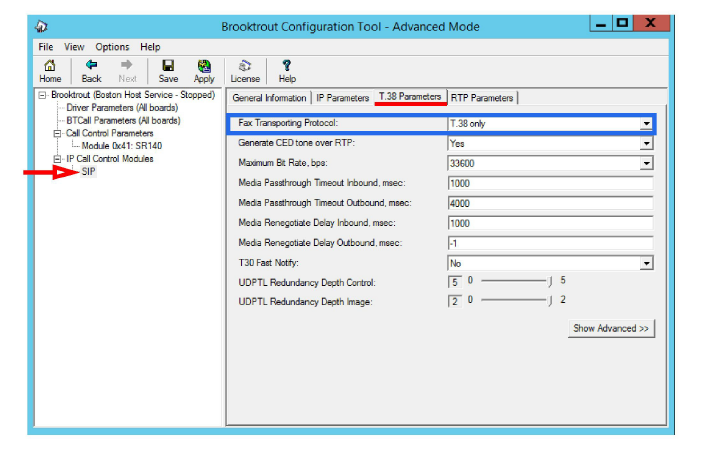Click UDPTL Redundancy Depth Image slider
702x452 pixels.
[516, 300]
